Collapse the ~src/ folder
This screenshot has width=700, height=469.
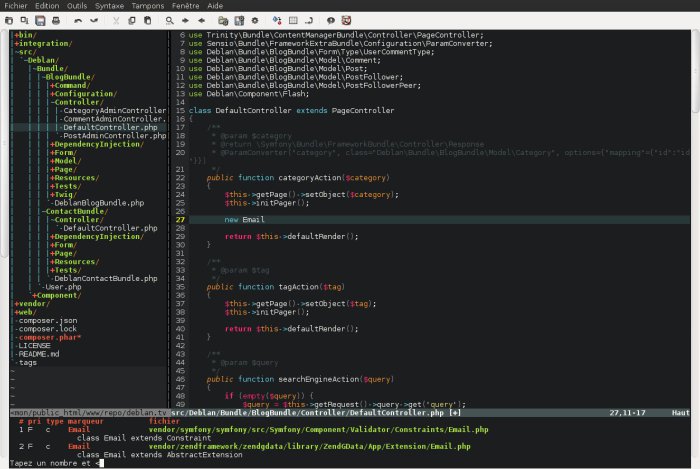coord(25,52)
